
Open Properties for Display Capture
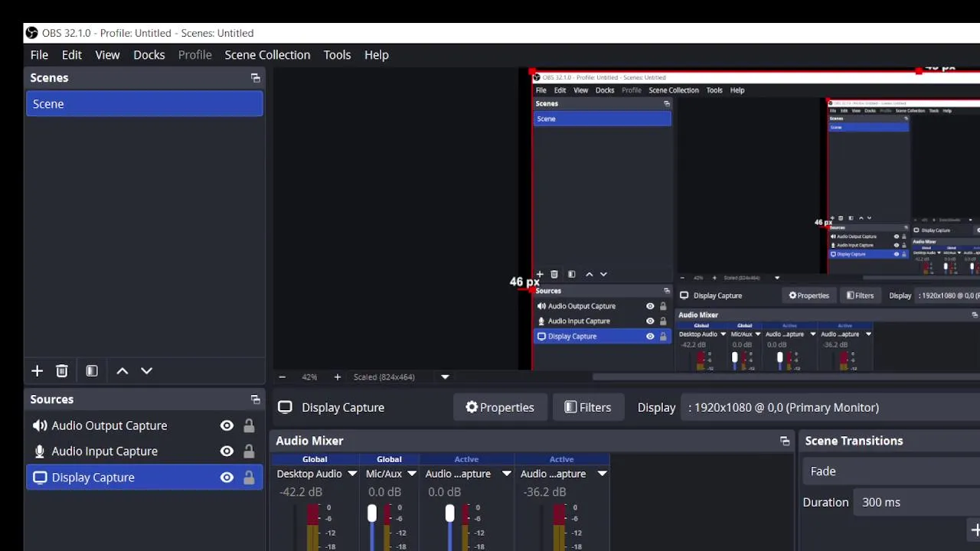(x=500, y=407)
